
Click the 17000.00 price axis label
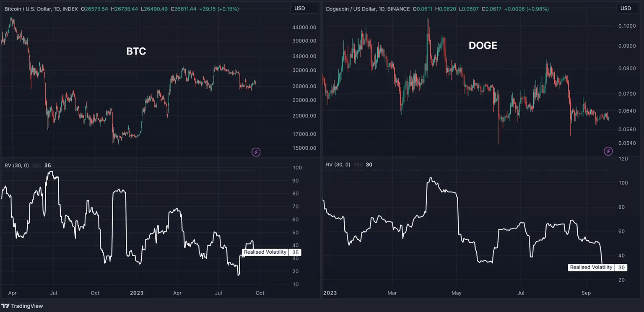[x=304, y=134]
